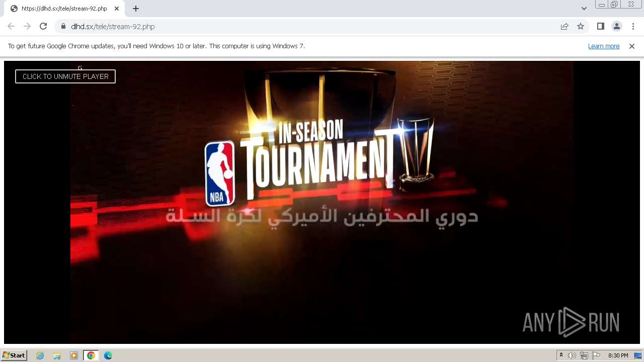Image resolution: width=644 pixels, height=362 pixels.
Task: Open the tab search dropdown chevron
Action: [x=584, y=9]
